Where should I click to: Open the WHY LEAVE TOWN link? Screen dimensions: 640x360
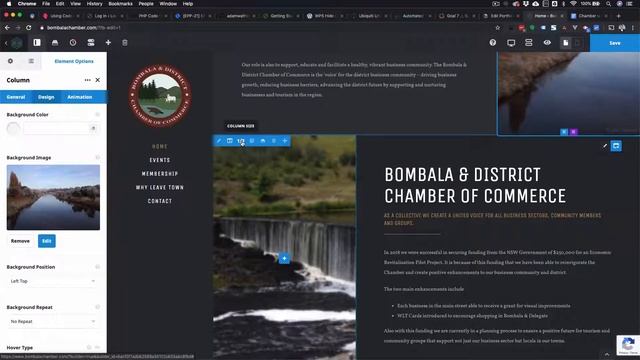pos(160,187)
